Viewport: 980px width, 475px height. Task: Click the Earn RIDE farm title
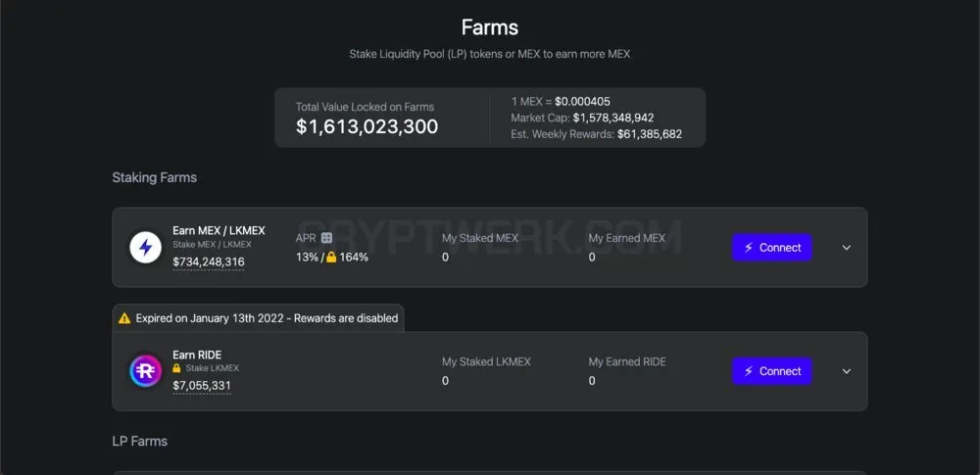click(x=198, y=355)
